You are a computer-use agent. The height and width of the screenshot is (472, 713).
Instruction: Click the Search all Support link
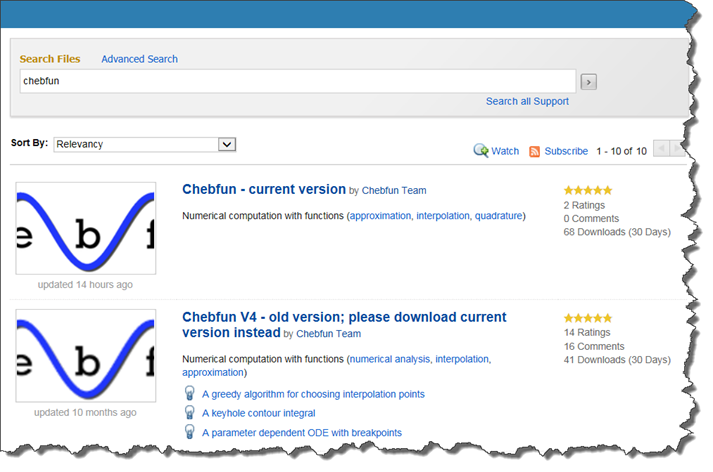coord(527,101)
